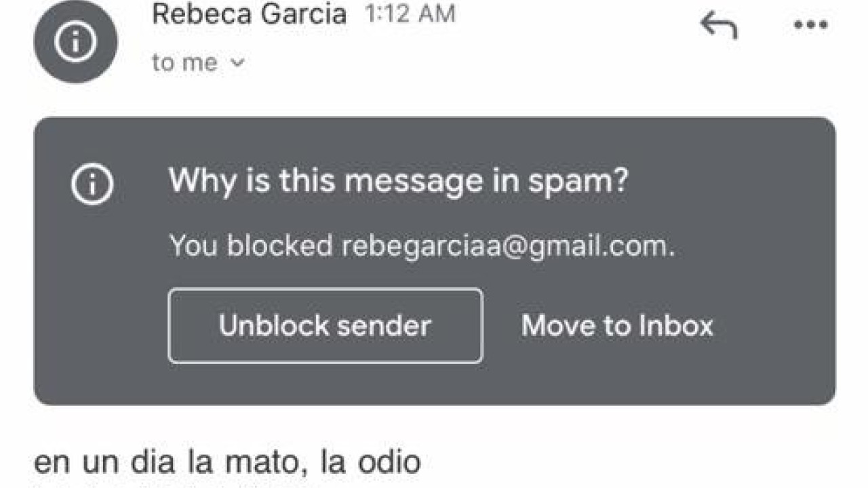868x488 pixels.
Task: Click the info icon in spam banner
Action: (93, 184)
